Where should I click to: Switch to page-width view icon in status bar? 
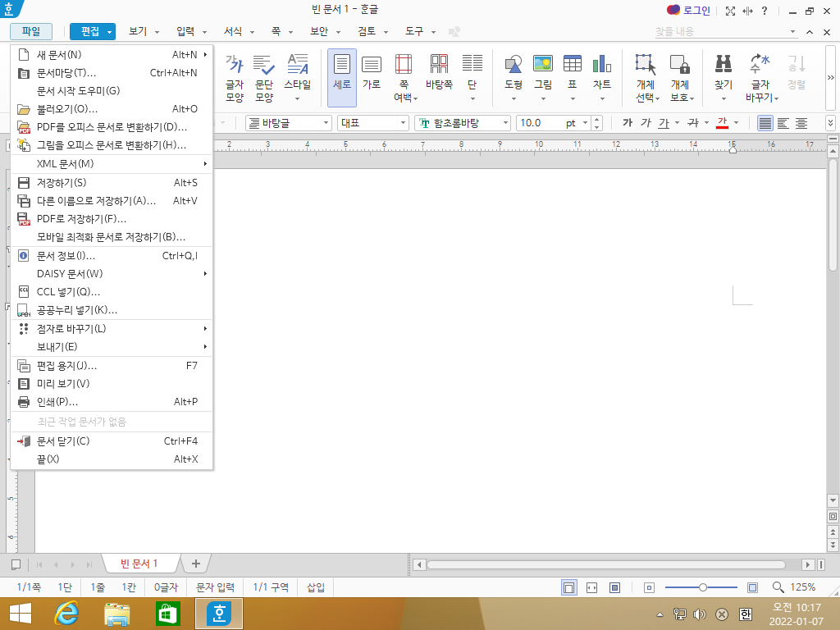click(591, 587)
